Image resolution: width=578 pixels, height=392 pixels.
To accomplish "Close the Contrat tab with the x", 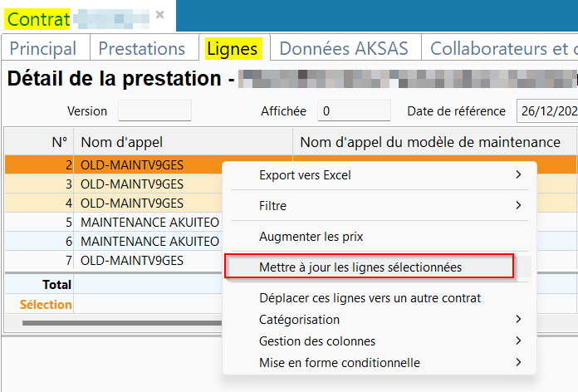I will pyautogui.click(x=159, y=15).
